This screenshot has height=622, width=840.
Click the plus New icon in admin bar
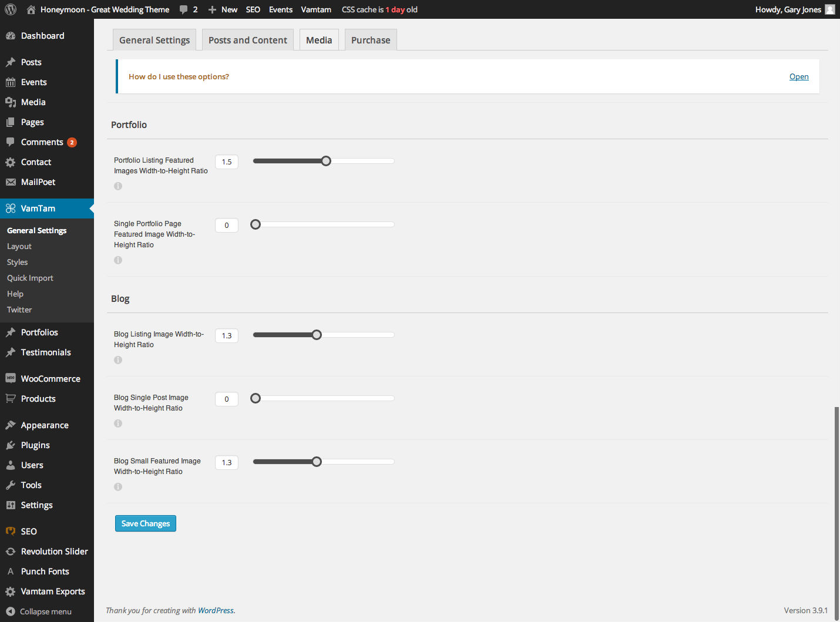click(x=213, y=9)
